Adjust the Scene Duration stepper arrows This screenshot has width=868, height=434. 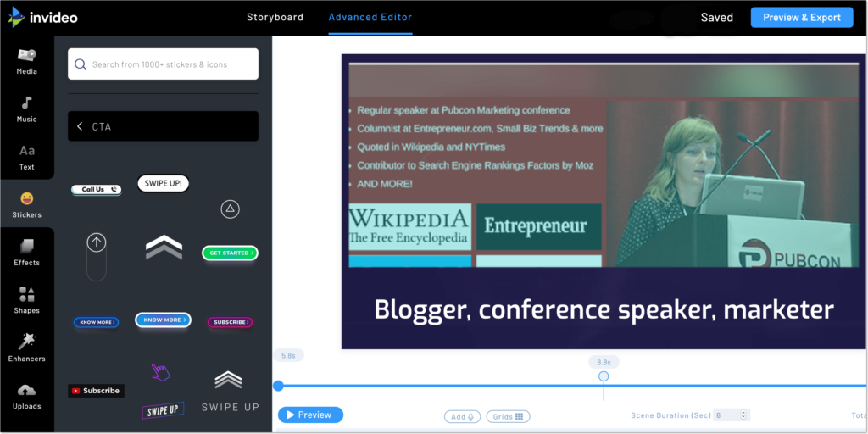[x=743, y=415]
